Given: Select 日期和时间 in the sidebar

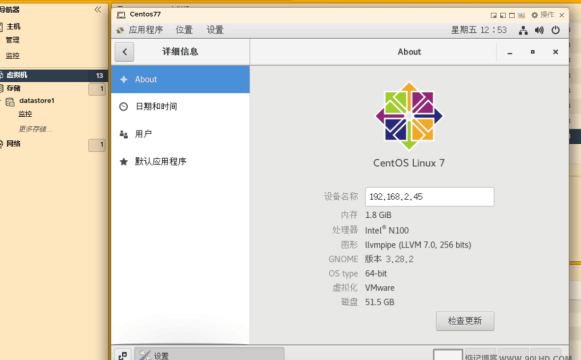Looking at the screenshot, I should point(180,107).
